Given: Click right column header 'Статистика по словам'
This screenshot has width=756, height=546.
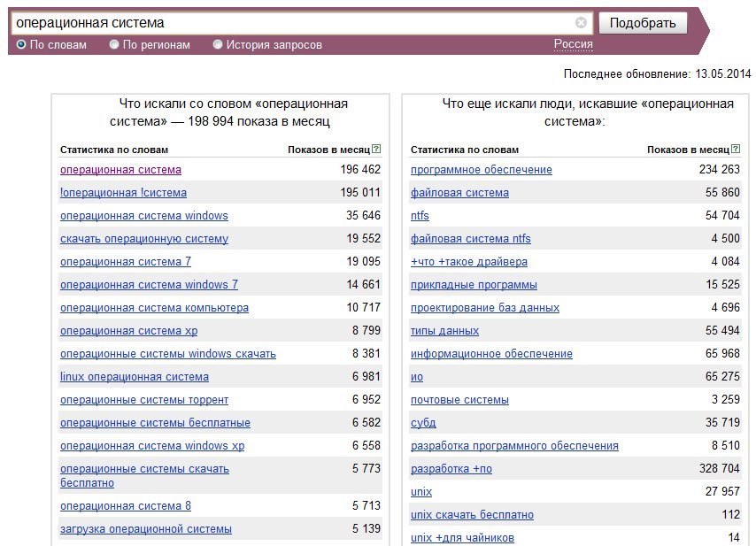Looking at the screenshot, I should click(x=465, y=150).
